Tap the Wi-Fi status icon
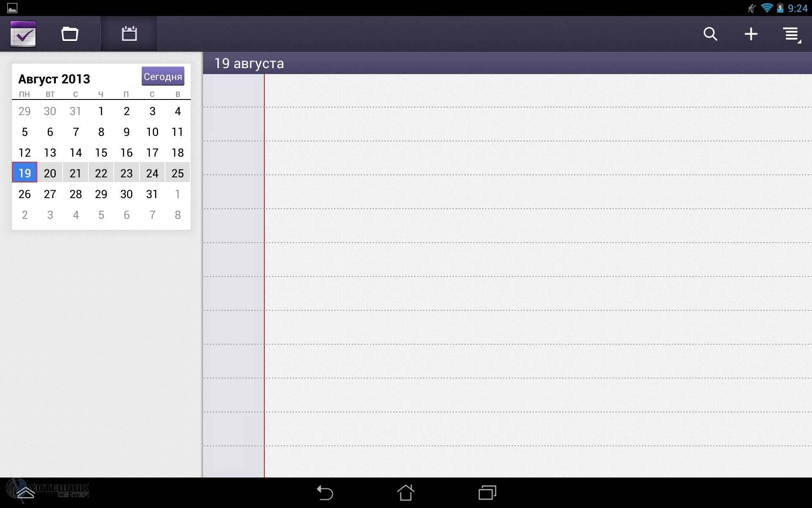Viewport: 812px width, 508px height. coord(766,8)
